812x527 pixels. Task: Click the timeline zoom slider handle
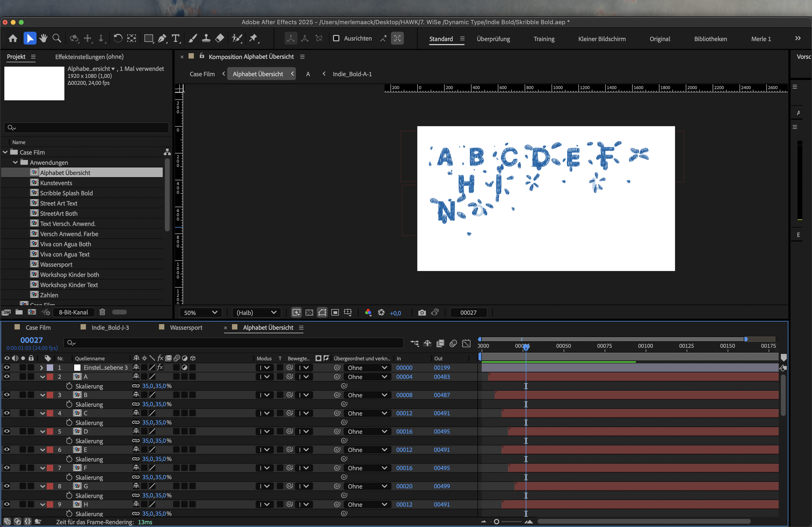click(496, 521)
